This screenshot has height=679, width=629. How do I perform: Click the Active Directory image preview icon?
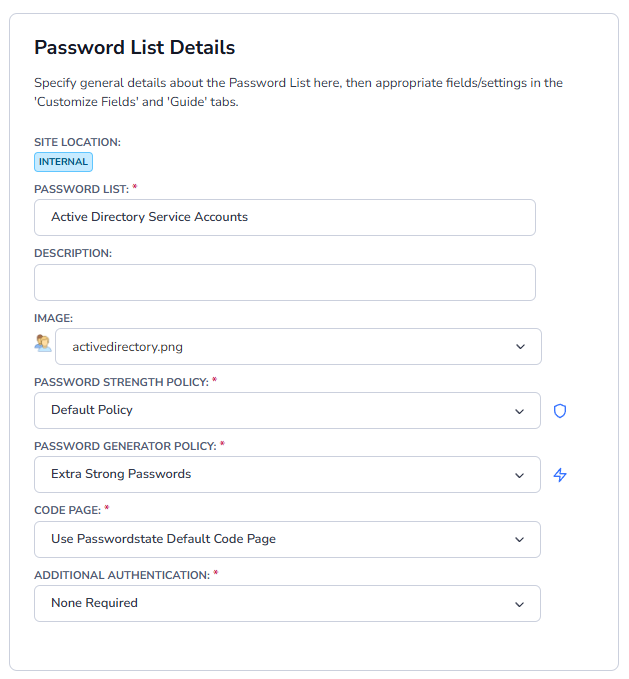[x=43, y=344]
